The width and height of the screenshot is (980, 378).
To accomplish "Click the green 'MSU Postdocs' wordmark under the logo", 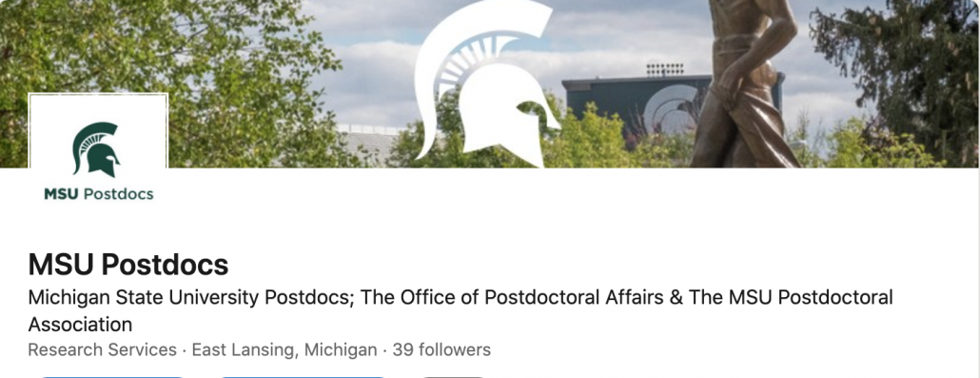I will click(x=99, y=194).
